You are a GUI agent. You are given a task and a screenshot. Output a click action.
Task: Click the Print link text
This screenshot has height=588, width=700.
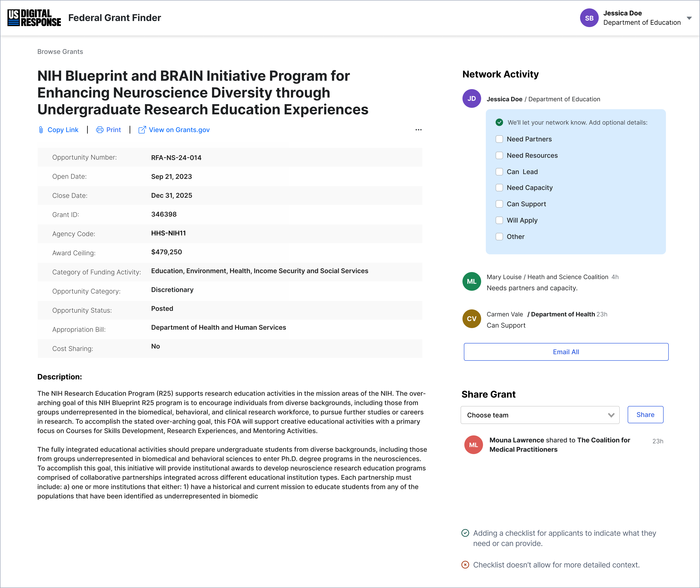tap(114, 130)
